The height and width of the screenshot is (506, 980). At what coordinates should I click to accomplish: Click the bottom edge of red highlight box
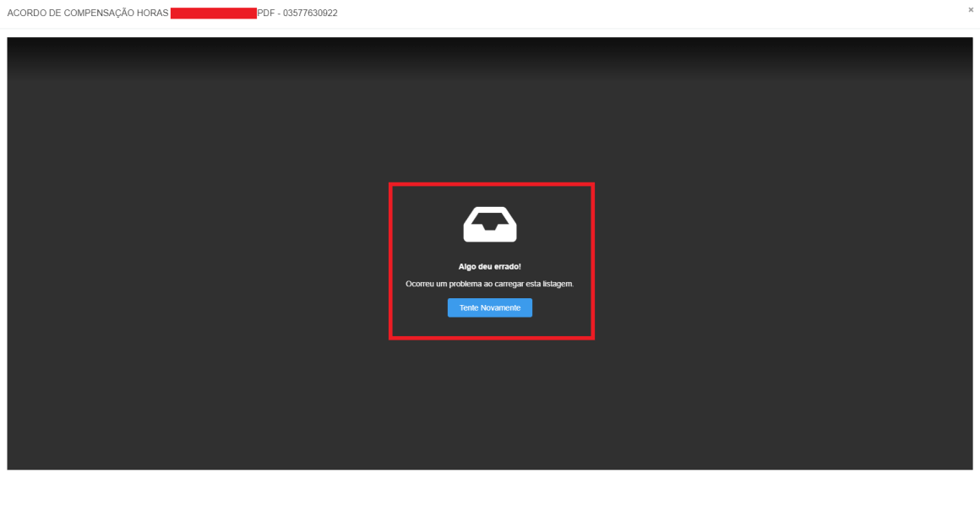tap(491, 338)
